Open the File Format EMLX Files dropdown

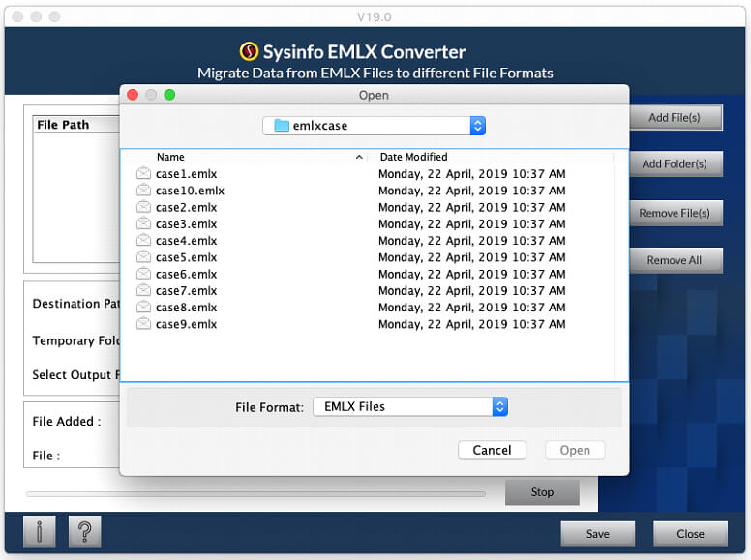[x=500, y=406]
